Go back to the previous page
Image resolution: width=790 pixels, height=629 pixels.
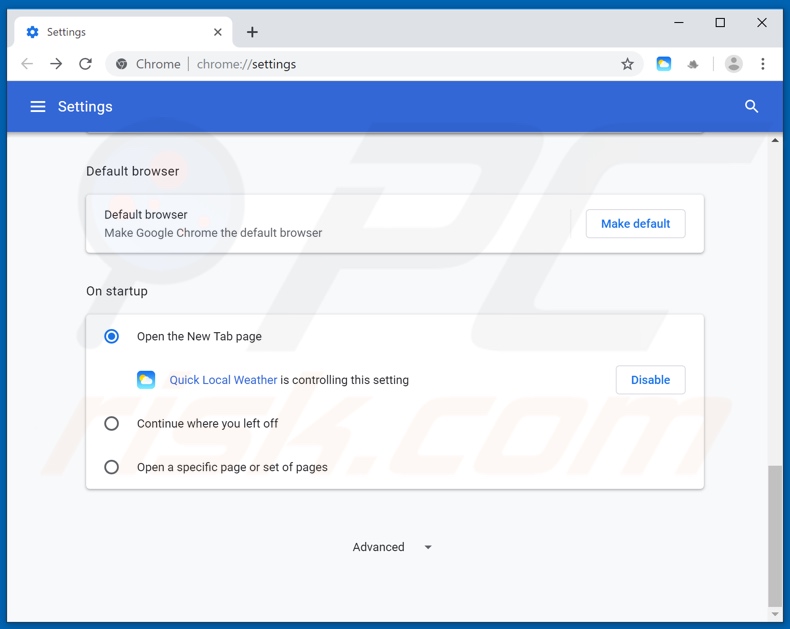[27, 64]
